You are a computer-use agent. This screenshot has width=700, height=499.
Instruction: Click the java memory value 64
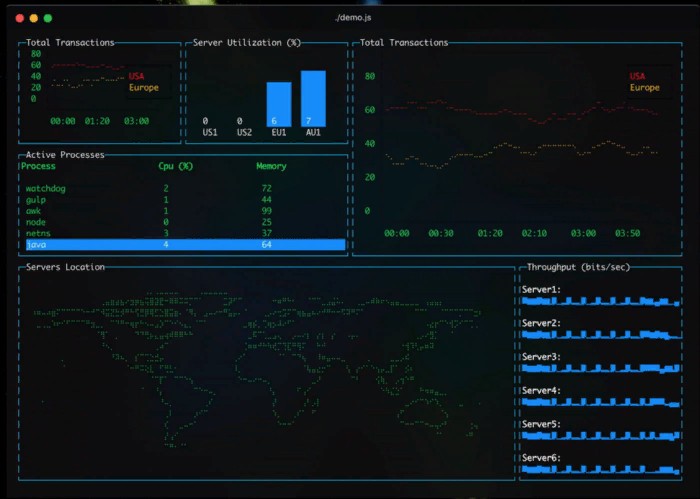(x=267, y=245)
